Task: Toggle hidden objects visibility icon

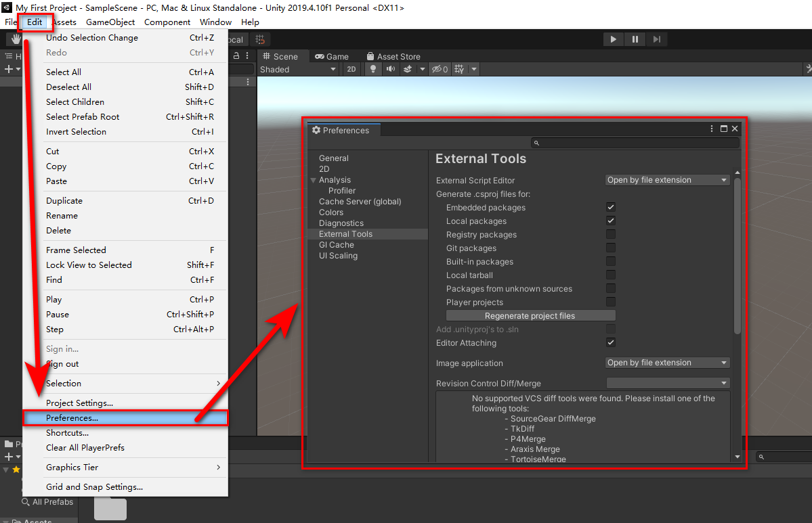Action: (x=440, y=69)
